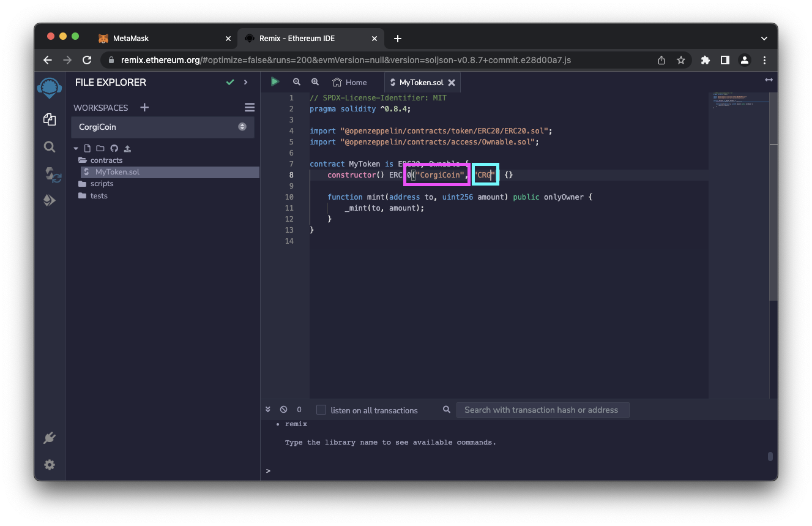Open the browser tab search chevron
Image resolution: width=812 pixels, height=526 pixels.
click(764, 38)
